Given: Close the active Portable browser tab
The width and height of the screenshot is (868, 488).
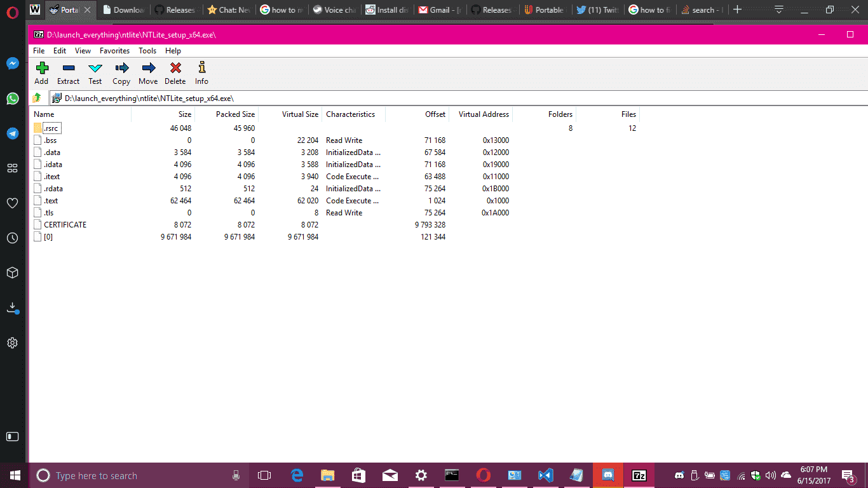Looking at the screenshot, I should coord(87,10).
